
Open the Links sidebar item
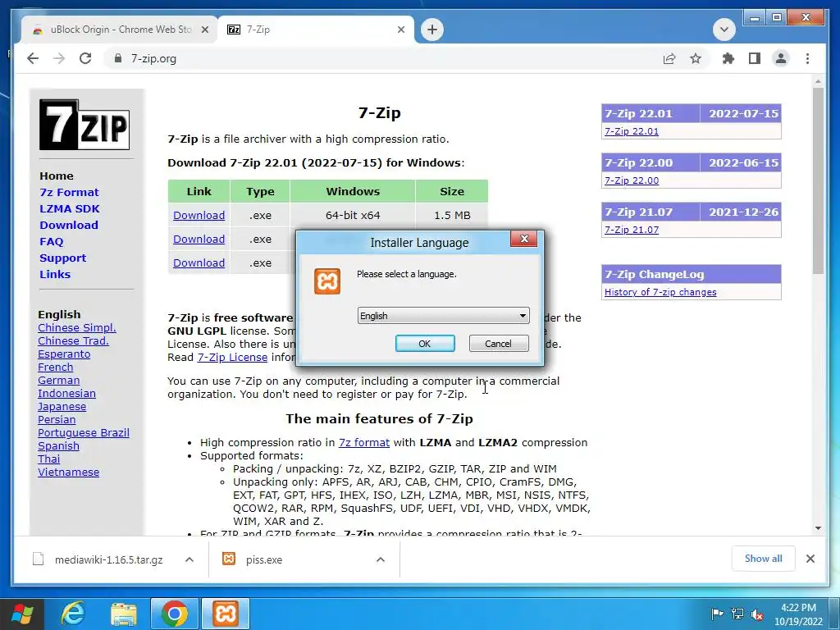55,274
